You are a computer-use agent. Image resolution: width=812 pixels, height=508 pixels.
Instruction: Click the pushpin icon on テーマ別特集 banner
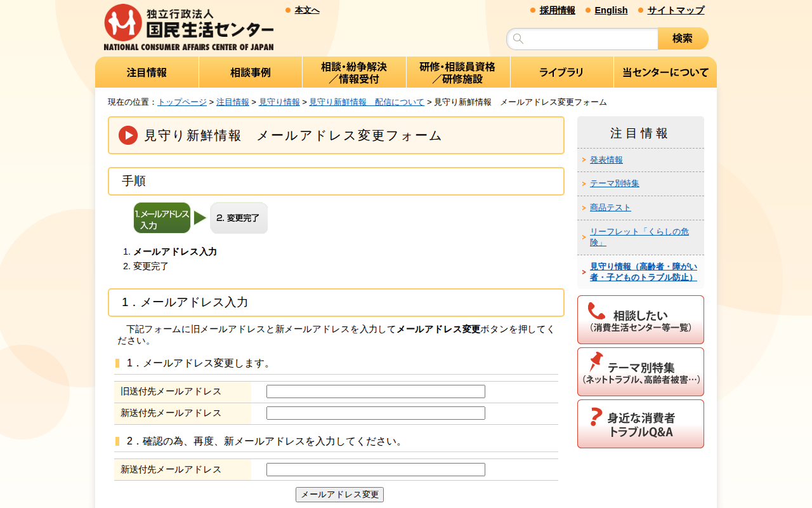pos(596,362)
